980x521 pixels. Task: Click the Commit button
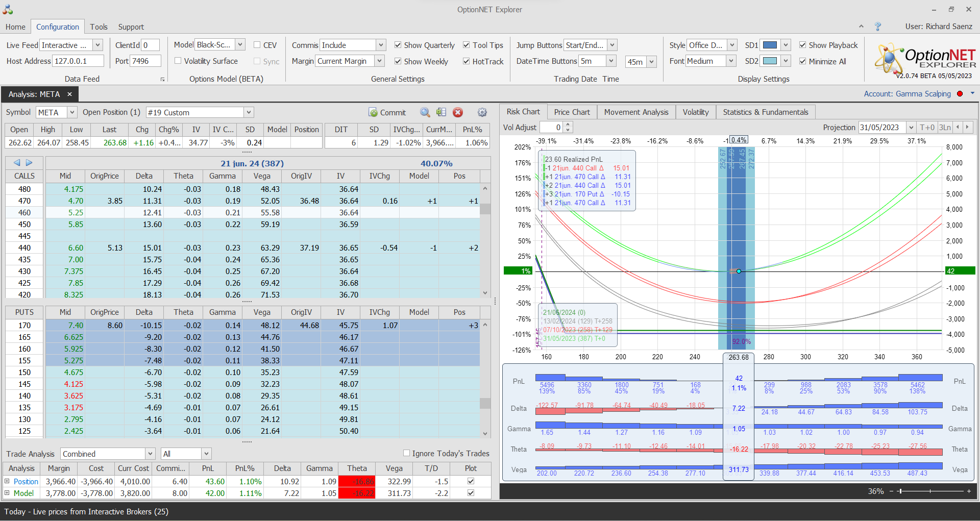387,112
